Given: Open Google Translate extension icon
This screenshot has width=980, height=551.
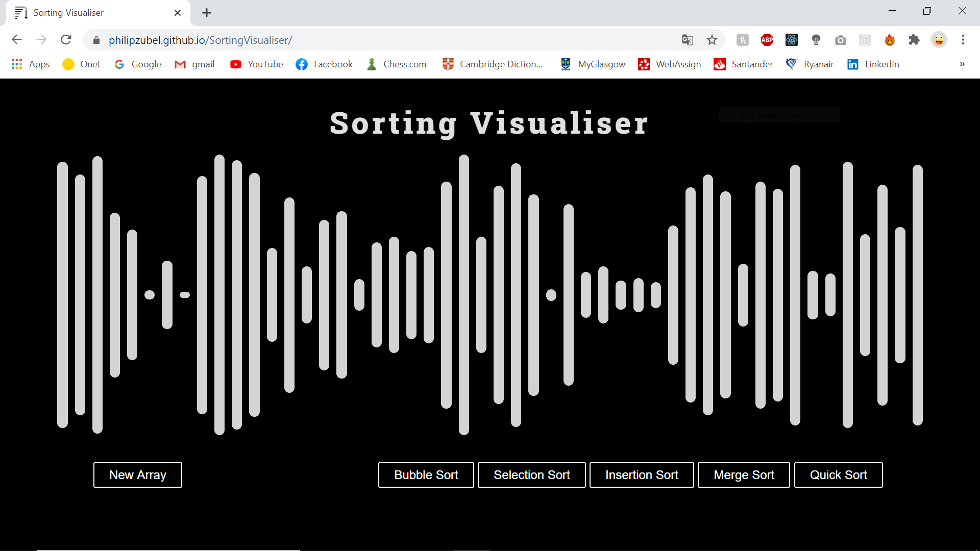Looking at the screenshot, I should click(688, 40).
